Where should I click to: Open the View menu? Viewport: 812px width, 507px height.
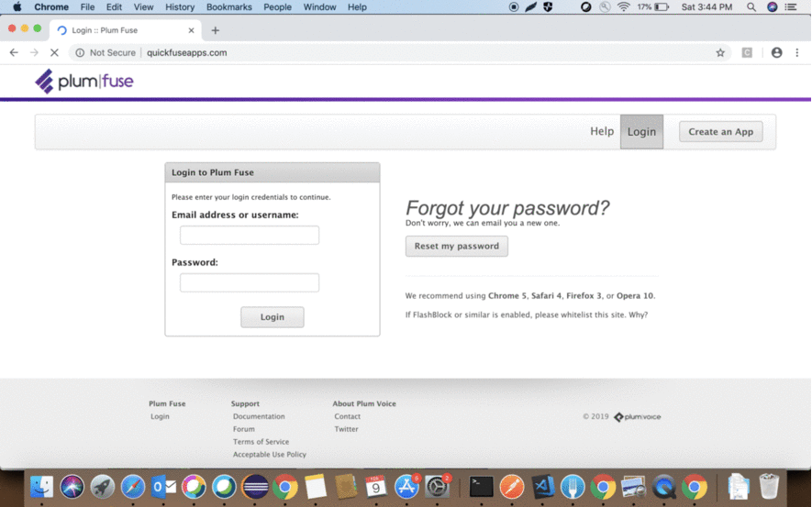click(x=143, y=6)
